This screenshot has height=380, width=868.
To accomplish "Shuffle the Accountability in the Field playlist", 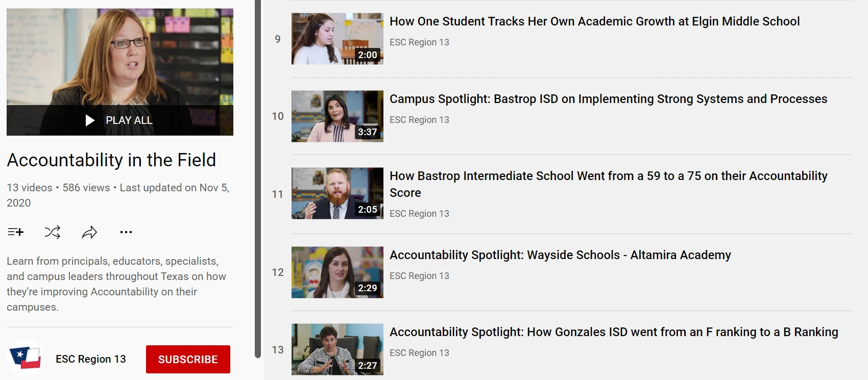I will [x=53, y=232].
